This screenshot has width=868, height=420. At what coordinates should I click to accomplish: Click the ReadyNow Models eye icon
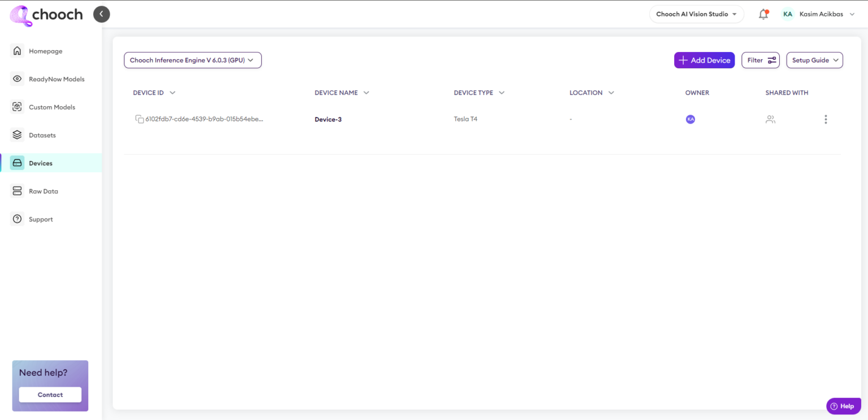[18, 79]
